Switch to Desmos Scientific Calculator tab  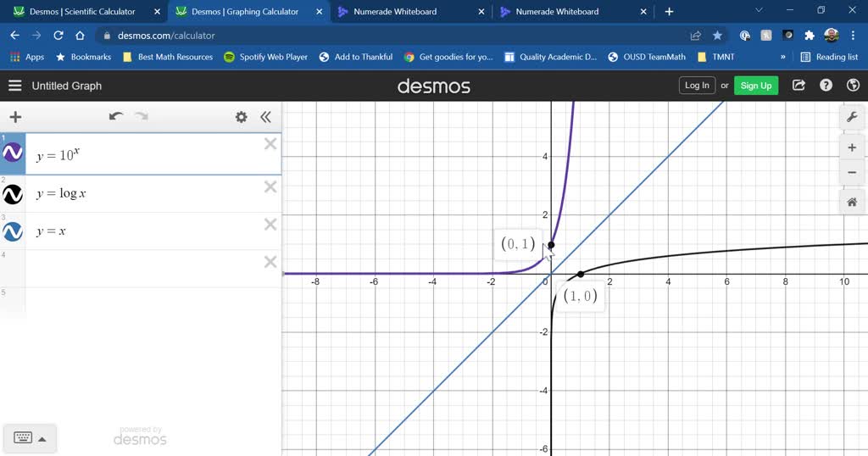(82, 12)
